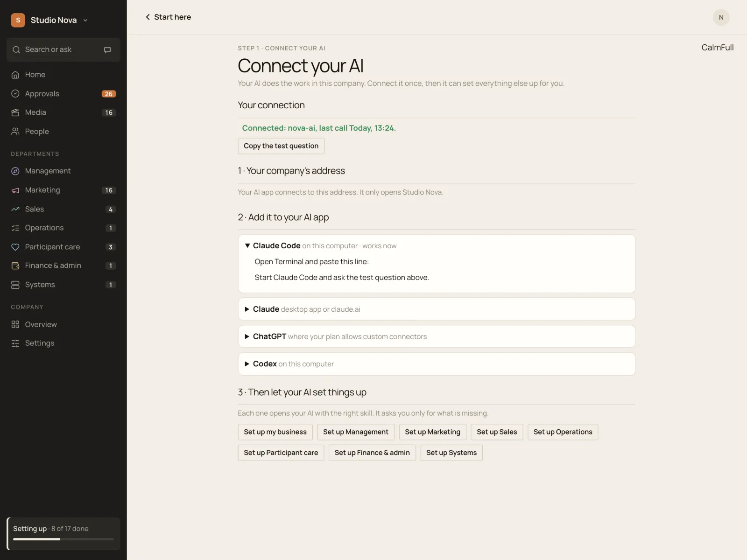Viewport: 747px width, 560px height.
Task: Open the N user avatar menu
Action: (721, 18)
